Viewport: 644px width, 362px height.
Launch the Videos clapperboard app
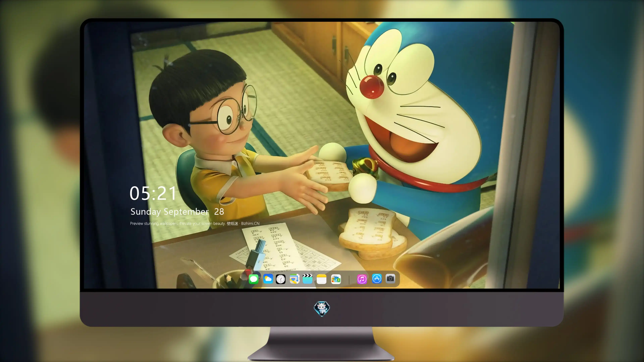tap(308, 279)
